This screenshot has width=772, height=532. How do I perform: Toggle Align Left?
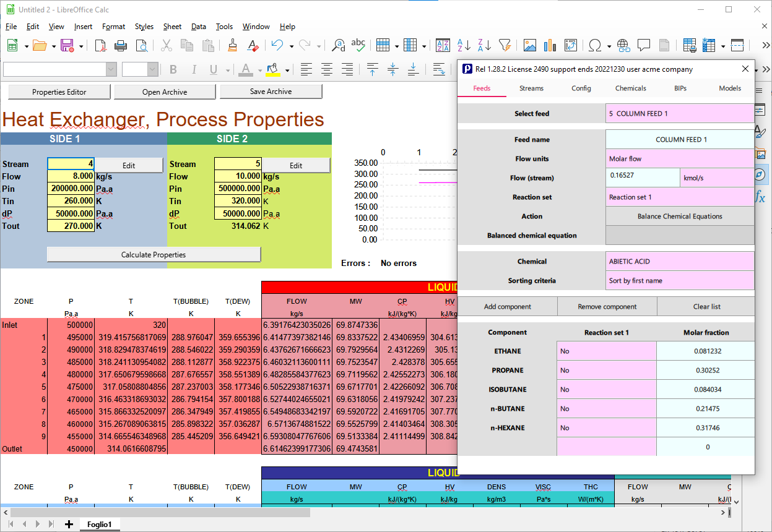click(306, 69)
